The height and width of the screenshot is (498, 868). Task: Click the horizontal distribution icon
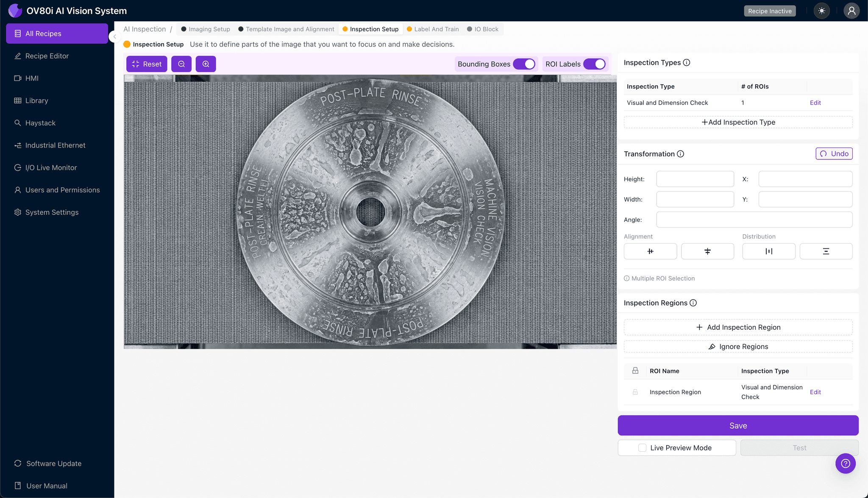coord(768,251)
